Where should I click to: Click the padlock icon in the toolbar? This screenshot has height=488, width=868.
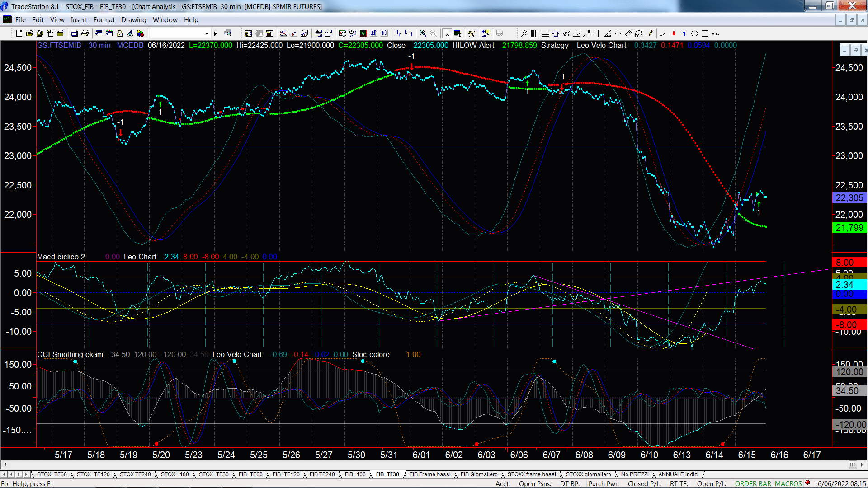point(120,33)
